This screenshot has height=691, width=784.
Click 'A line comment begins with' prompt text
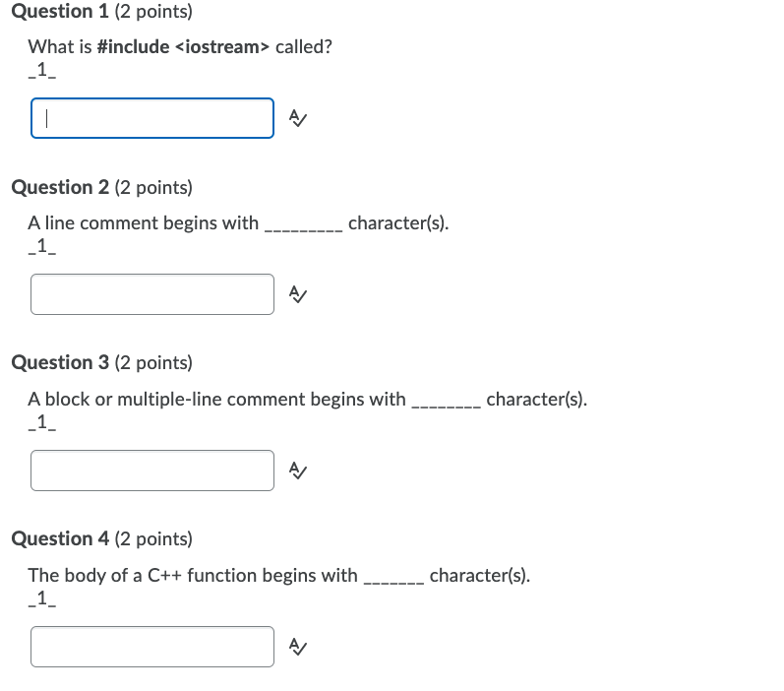coord(143,223)
